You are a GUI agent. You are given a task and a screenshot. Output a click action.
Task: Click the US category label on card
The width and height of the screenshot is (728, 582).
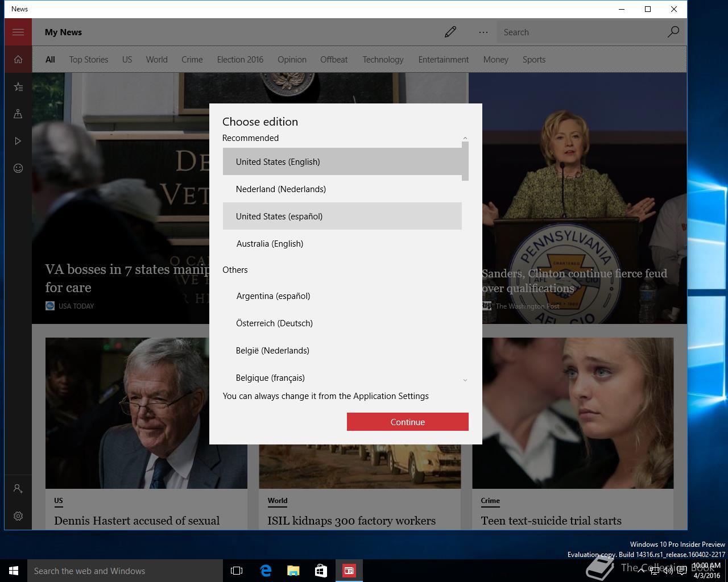pyautogui.click(x=59, y=501)
